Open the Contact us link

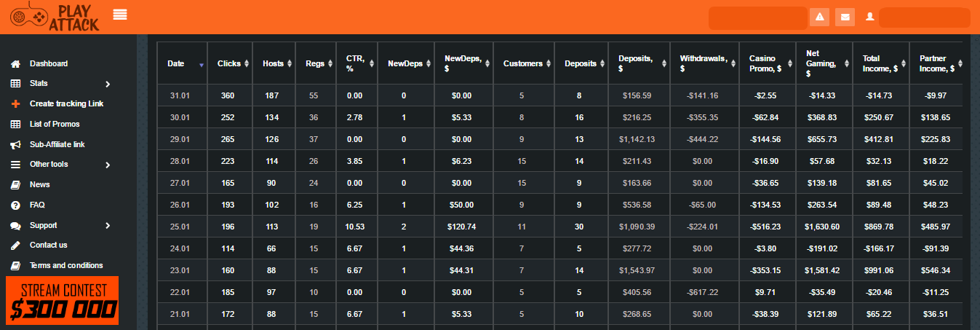49,245
